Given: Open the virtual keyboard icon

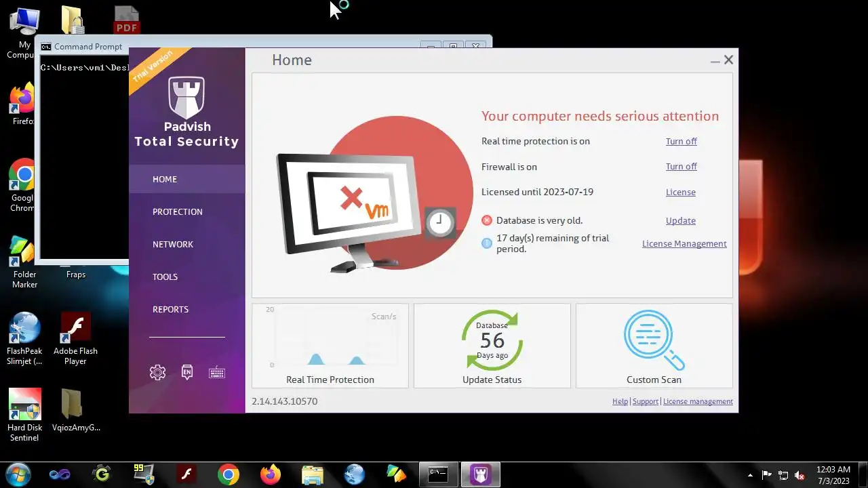Looking at the screenshot, I should point(217,372).
